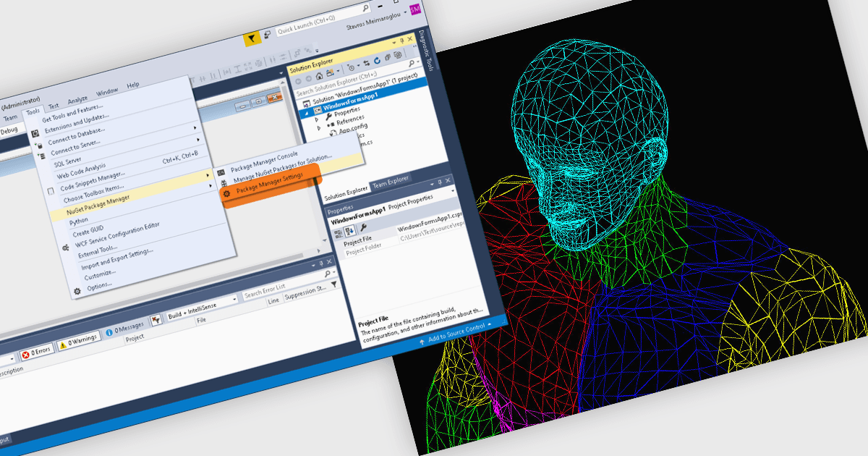This screenshot has height=456, width=868.
Task: Choose Get Tools and Features
Action: click(x=73, y=112)
